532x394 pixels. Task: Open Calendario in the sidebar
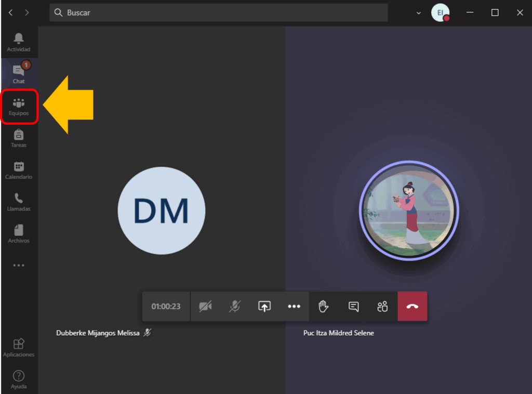19,170
